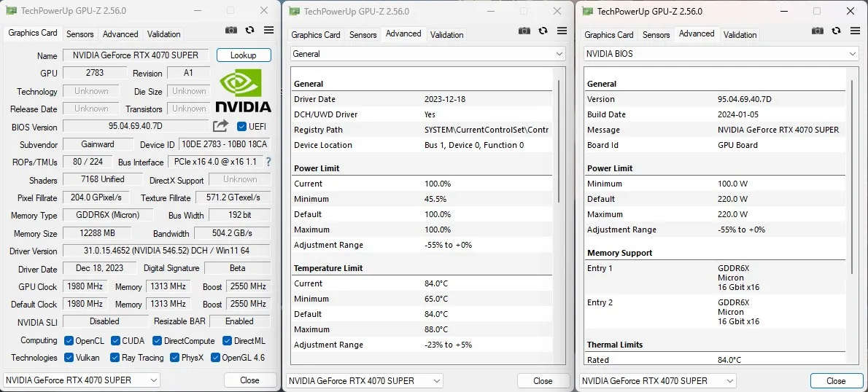This screenshot has height=392, width=868.
Task: Switch to Graphics Card tab in right window
Action: pos(609,34)
